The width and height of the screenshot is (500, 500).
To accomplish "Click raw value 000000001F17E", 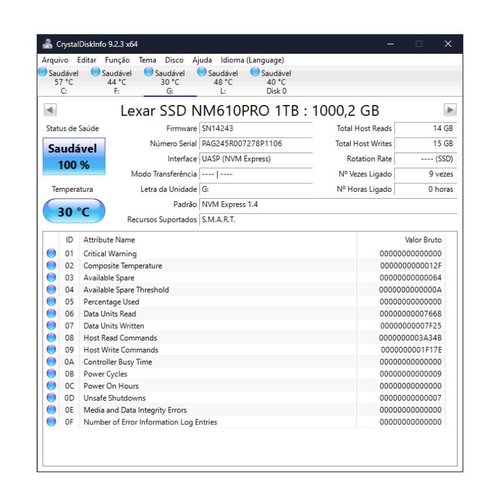I will 411,350.
